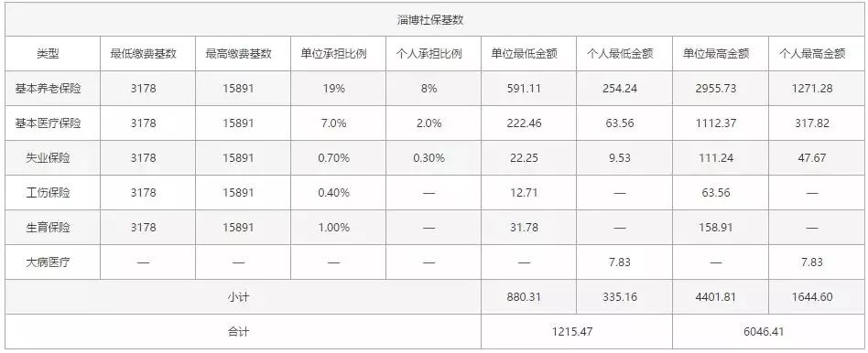Select the 生育保险 row label
The width and height of the screenshot is (868, 353).
(x=49, y=228)
